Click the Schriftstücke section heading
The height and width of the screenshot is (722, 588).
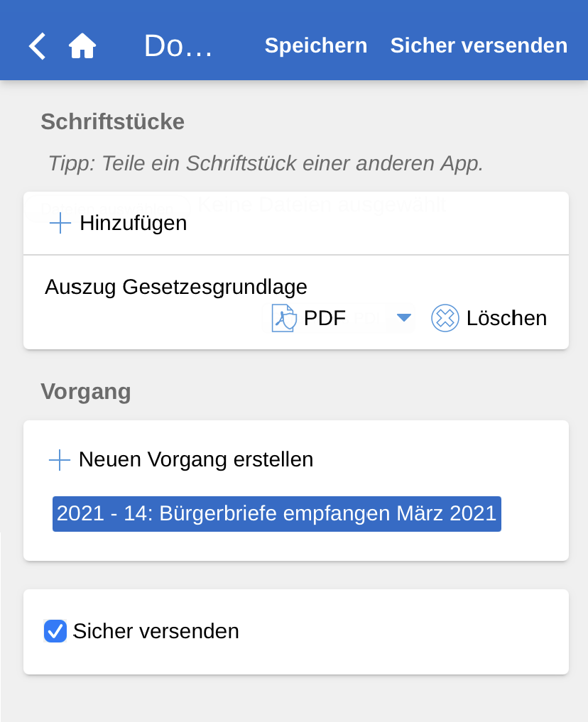(112, 121)
